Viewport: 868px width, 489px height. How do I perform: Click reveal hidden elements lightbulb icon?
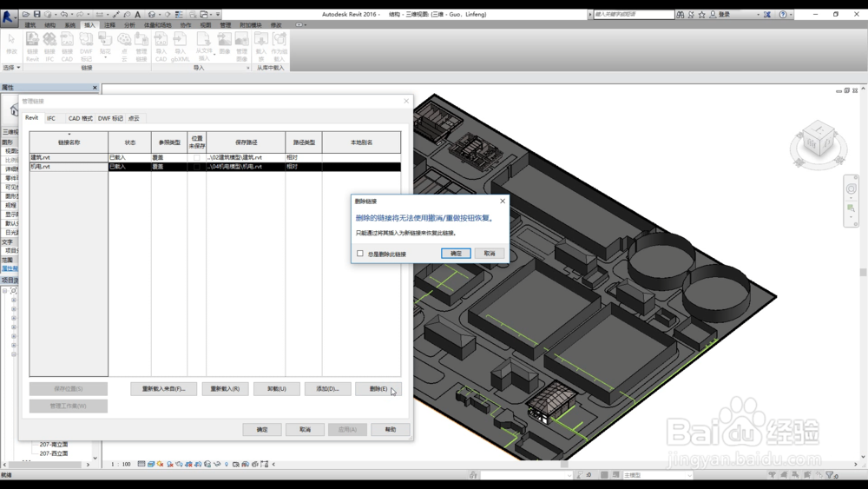pos(227,464)
